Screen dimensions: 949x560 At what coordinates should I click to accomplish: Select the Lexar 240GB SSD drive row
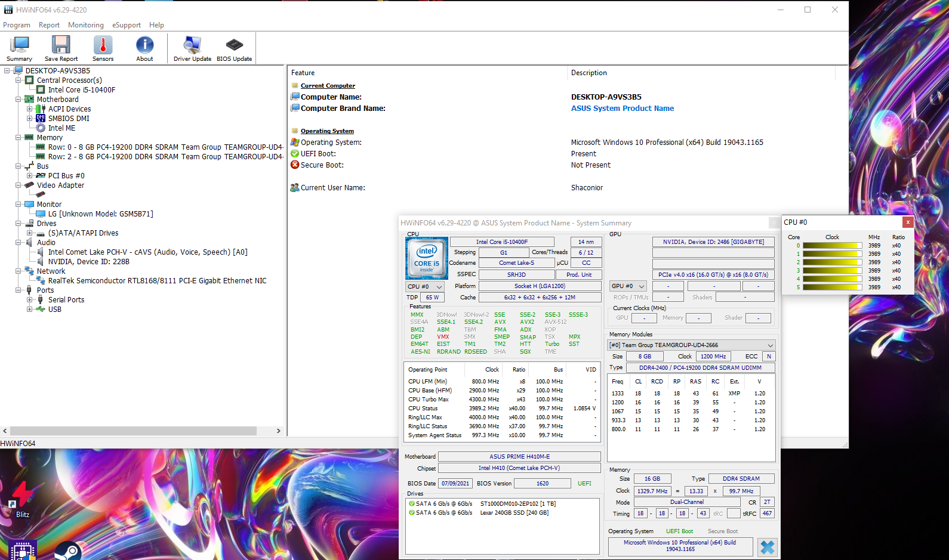point(502,513)
